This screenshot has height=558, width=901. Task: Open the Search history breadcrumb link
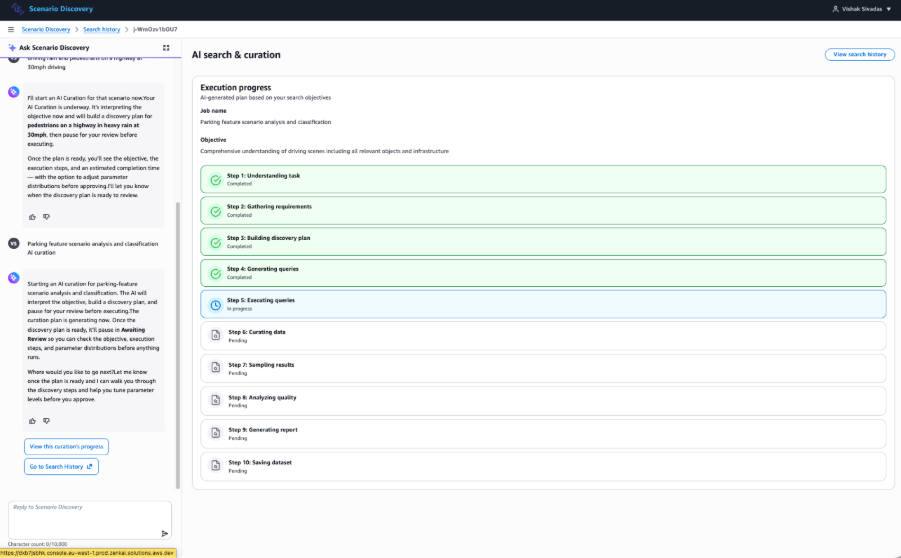(x=102, y=29)
